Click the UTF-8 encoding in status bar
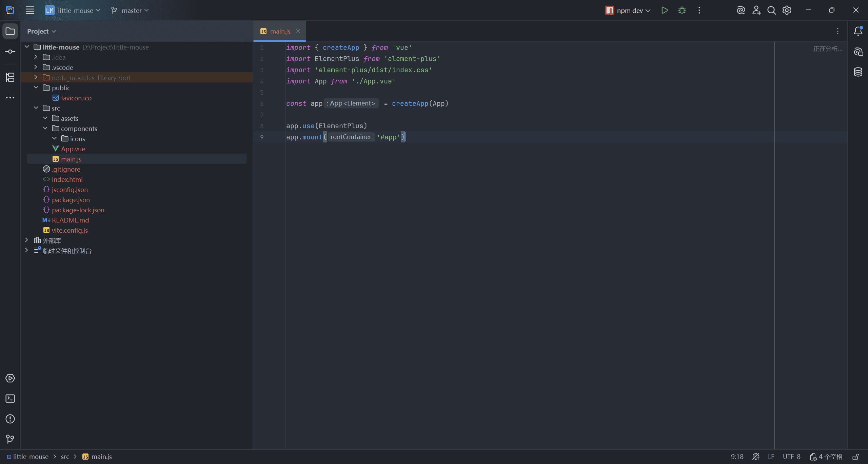This screenshot has height=464, width=868. [791, 457]
